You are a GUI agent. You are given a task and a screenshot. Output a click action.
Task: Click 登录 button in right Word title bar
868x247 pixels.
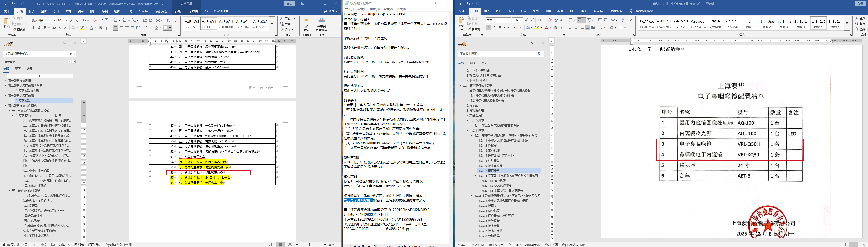pos(861,4)
